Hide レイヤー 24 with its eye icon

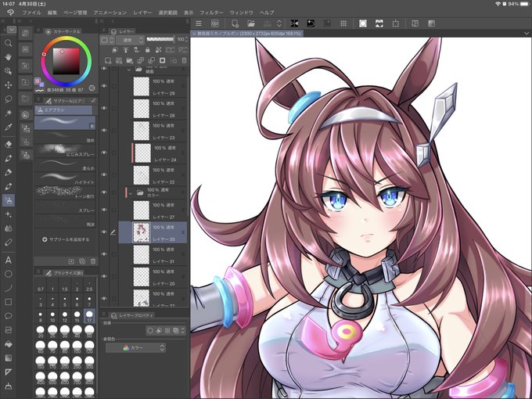[104, 153]
